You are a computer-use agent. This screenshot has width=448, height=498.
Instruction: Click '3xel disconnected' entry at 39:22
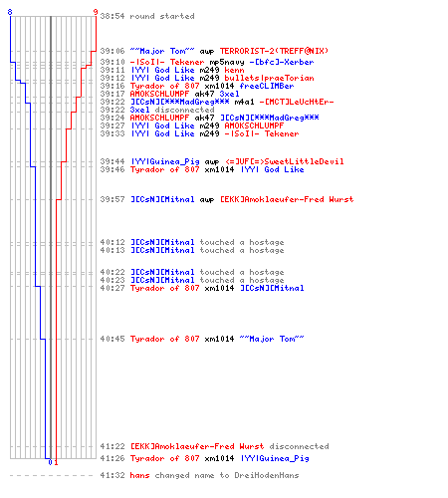click(x=172, y=110)
